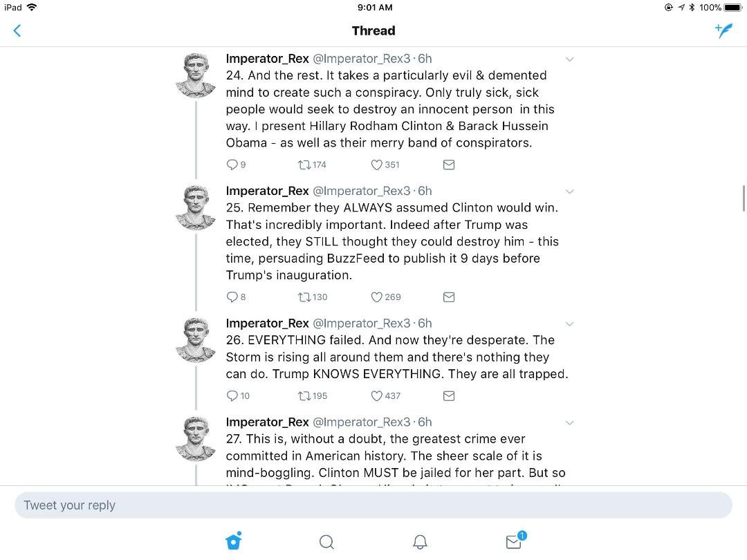
Task: Like tweet 24 with 351 likes
Action: tap(376, 165)
